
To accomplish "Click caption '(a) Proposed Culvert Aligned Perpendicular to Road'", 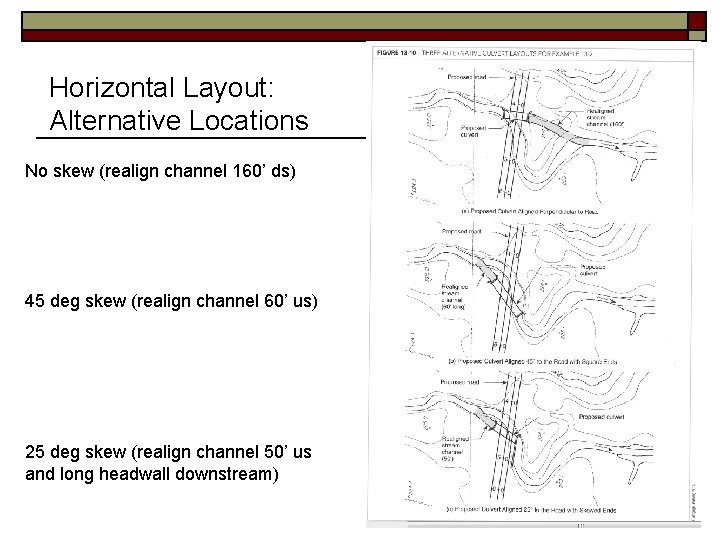I will click(x=529, y=212).
